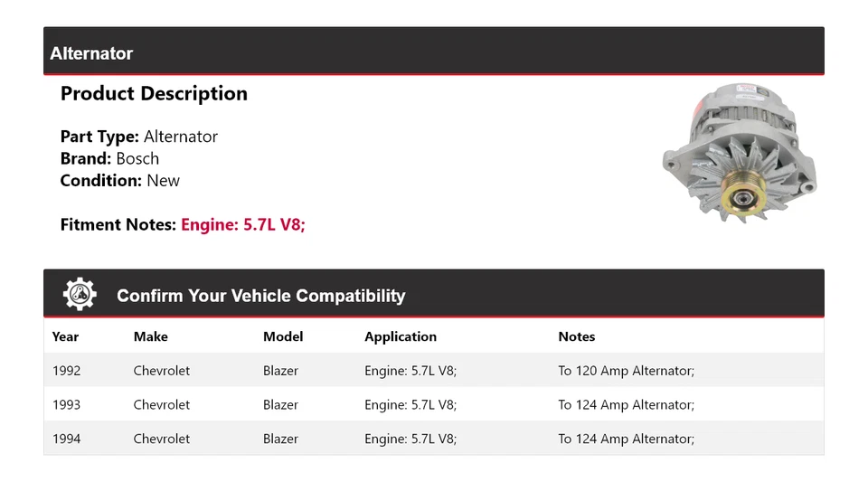Click the Application column header
The image size is (868, 482).
pos(401,336)
